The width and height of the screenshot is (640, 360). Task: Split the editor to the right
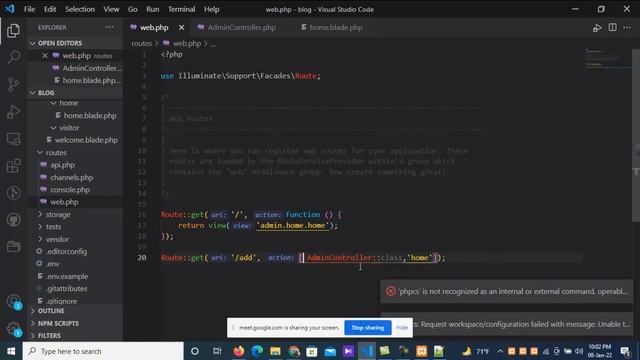point(612,27)
